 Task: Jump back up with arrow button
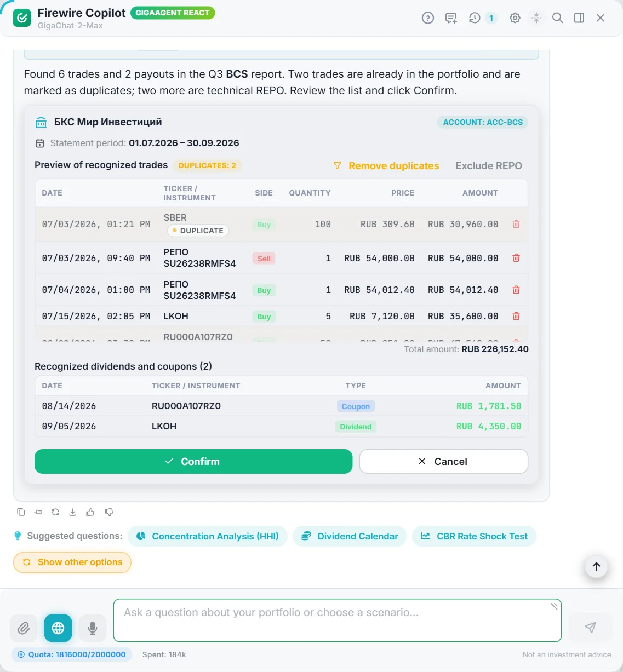tap(597, 566)
